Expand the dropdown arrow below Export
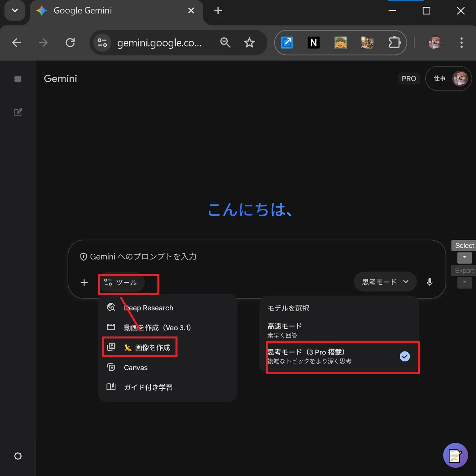The image size is (476, 476). 464,282
